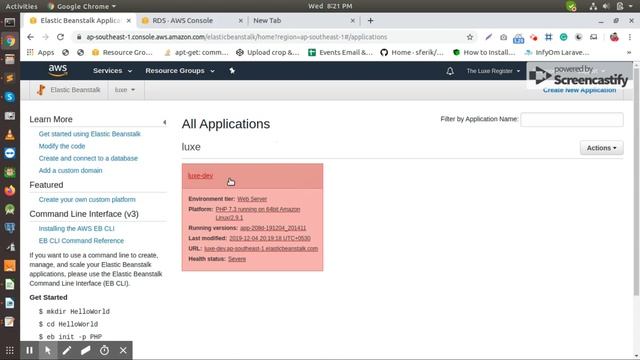Click the Web Server environment tier link
This screenshot has width=640, height=360.
coord(252,199)
